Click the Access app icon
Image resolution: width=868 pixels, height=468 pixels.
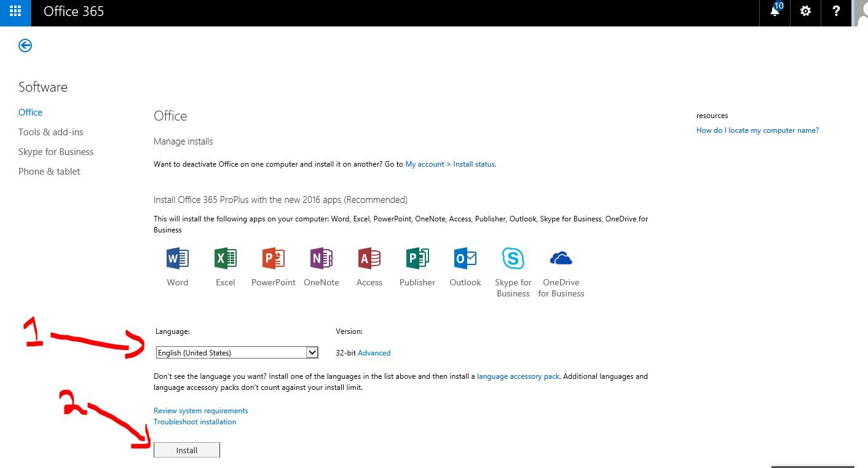[369, 258]
